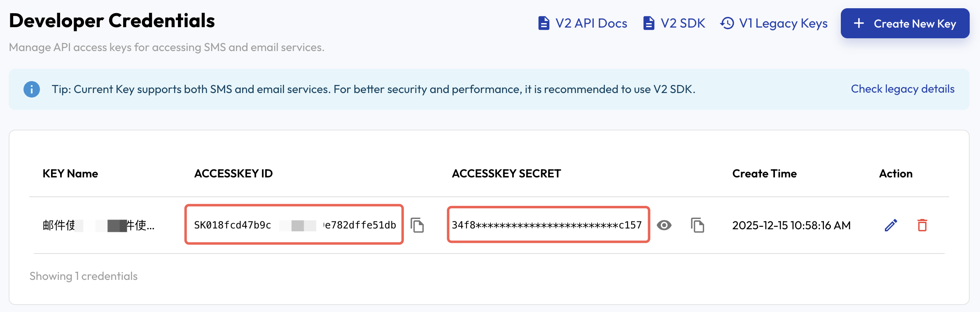Delete the credential with trash icon

pos(922,225)
